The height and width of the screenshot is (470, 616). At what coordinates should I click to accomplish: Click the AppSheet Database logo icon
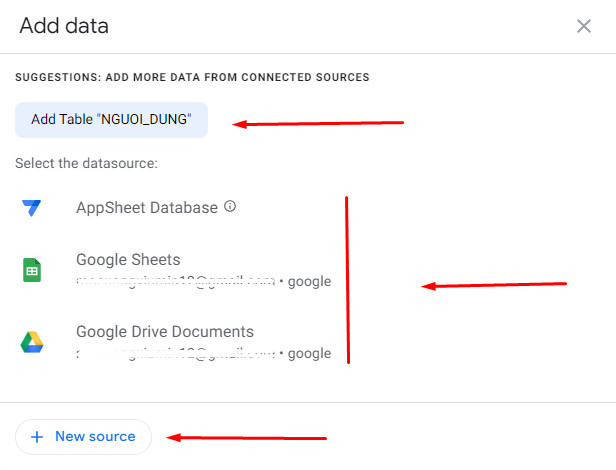pyautogui.click(x=31, y=208)
